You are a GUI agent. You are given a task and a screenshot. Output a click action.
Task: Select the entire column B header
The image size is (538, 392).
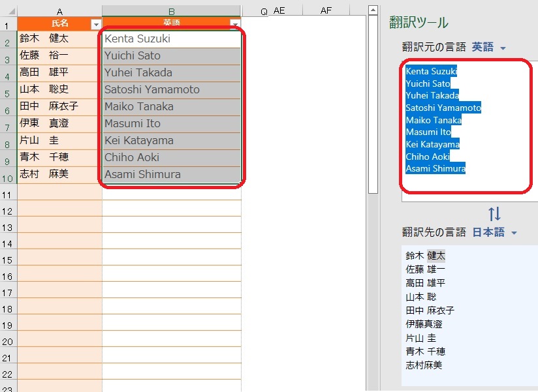(171, 10)
